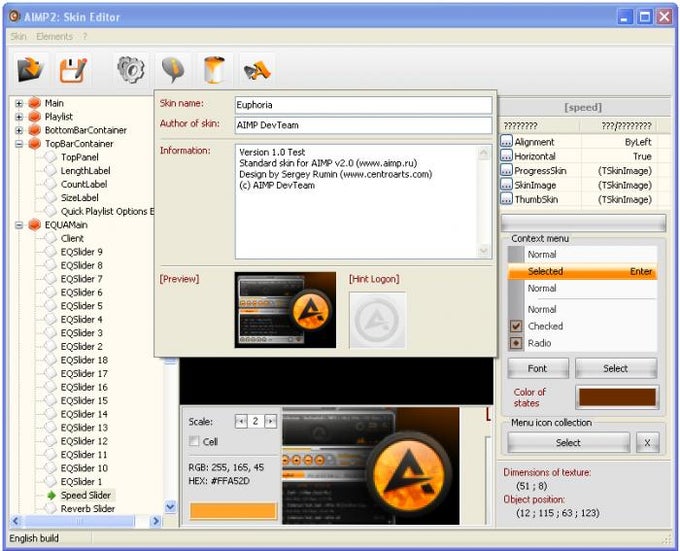The image size is (680, 551).
Task: Click the orange cylinder toolbar icon
Action: tap(214, 69)
